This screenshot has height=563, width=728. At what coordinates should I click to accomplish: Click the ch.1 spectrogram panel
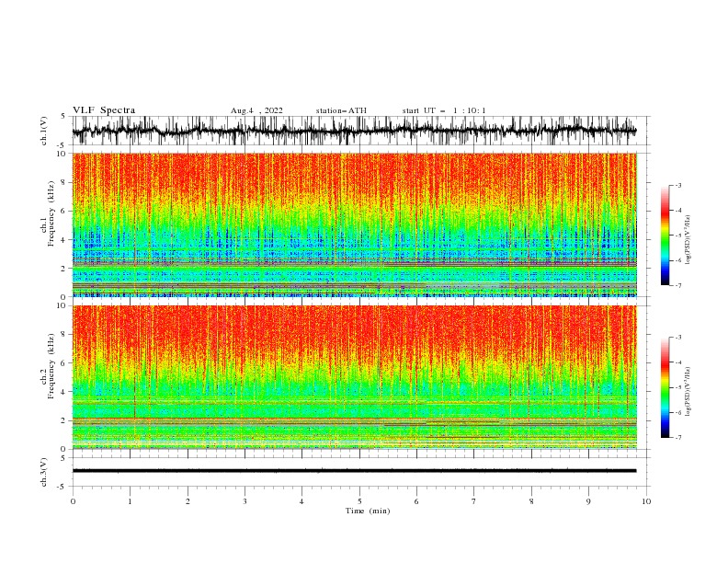pyautogui.click(x=354, y=224)
